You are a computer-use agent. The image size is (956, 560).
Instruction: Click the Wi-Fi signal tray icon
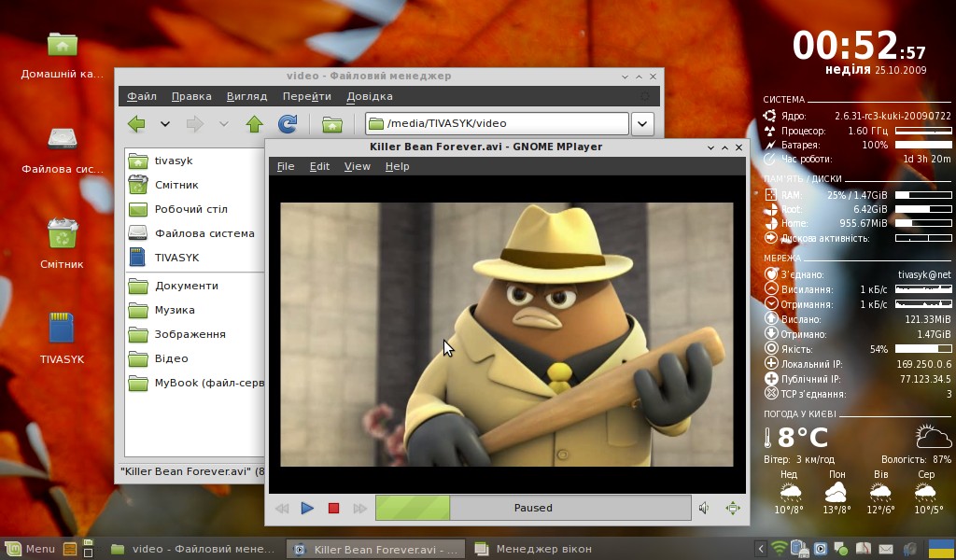click(779, 549)
